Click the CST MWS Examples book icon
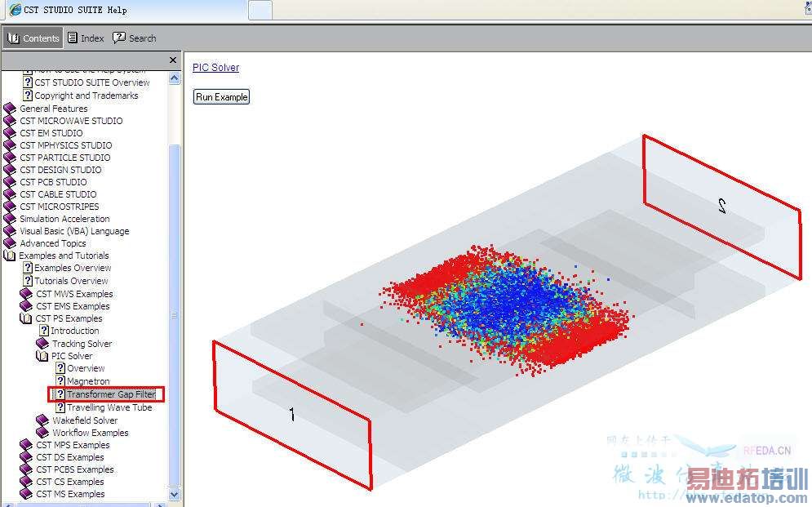812x507 pixels. click(x=26, y=294)
